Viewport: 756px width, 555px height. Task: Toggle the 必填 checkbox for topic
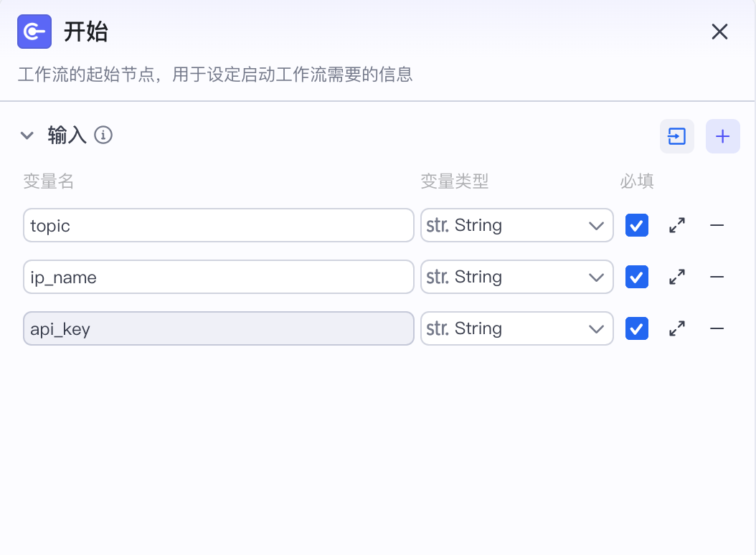[x=636, y=225]
